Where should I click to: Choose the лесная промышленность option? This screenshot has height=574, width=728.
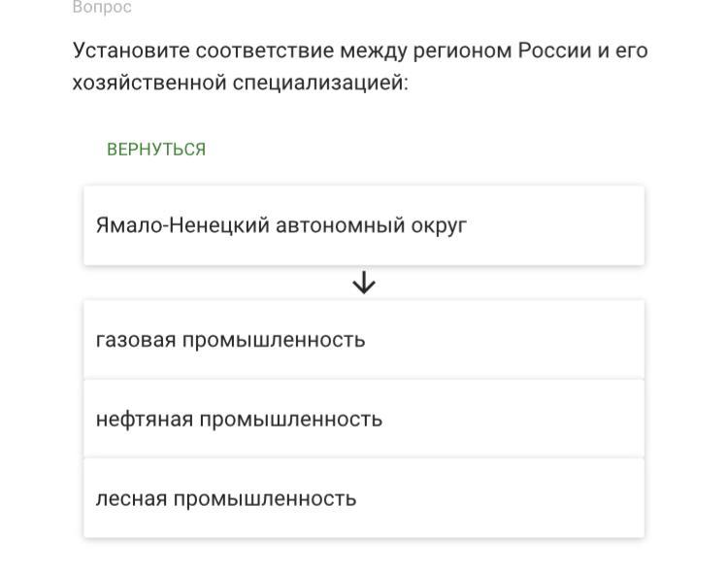point(363,499)
